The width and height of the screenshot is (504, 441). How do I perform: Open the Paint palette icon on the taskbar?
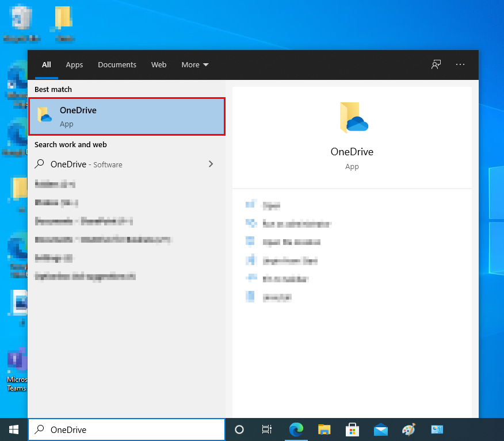coord(409,430)
